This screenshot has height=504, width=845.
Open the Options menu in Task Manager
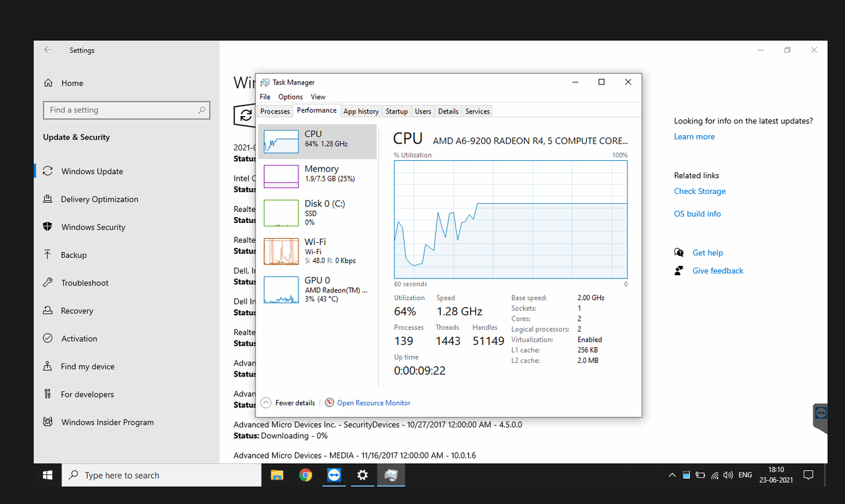[x=290, y=96]
